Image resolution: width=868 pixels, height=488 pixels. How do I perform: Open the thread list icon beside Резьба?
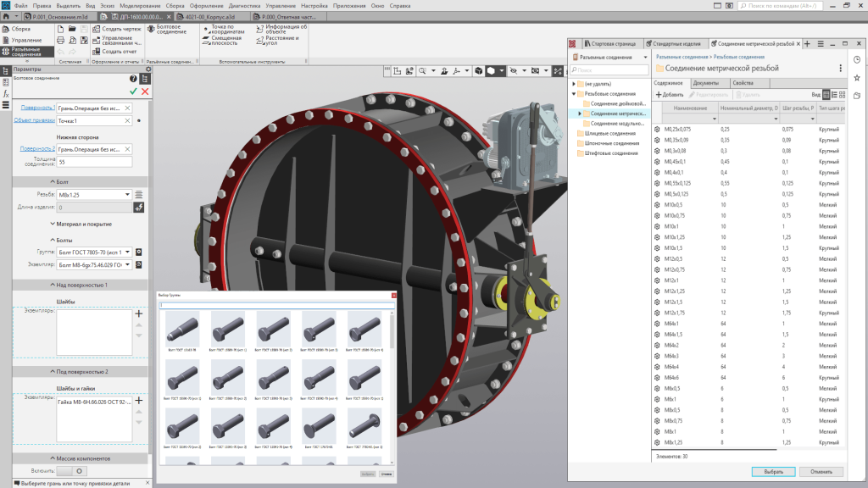(x=139, y=194)
